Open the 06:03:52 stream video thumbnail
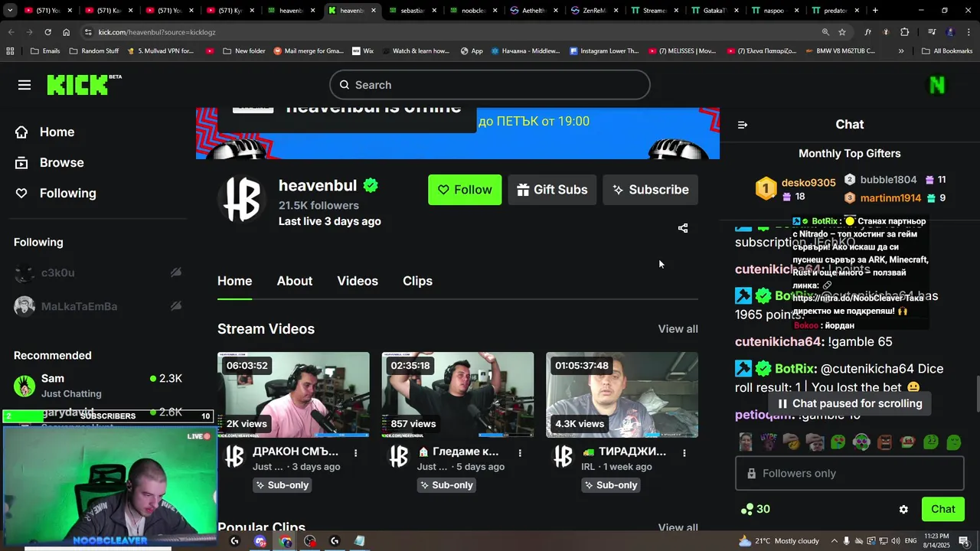980x551 pixels. (293, 395)
